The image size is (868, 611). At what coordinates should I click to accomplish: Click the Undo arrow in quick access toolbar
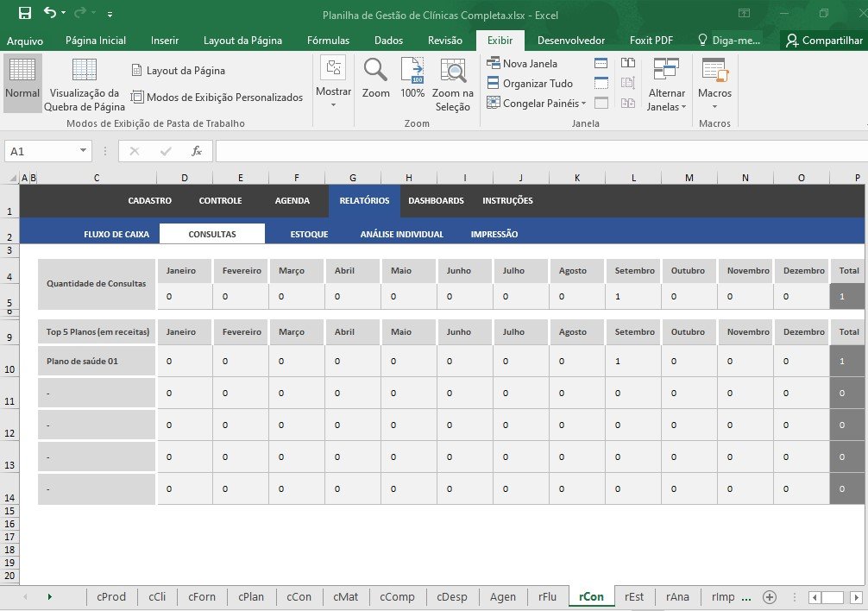click(49, 13)
